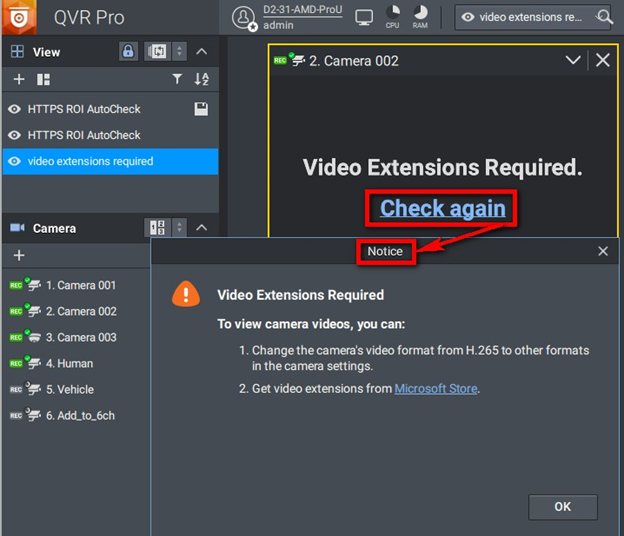Image resolution: width=624 pixels, height=536 pixels.
Task: Click the QVR Pro logo icon
Action: coord(19,17)
